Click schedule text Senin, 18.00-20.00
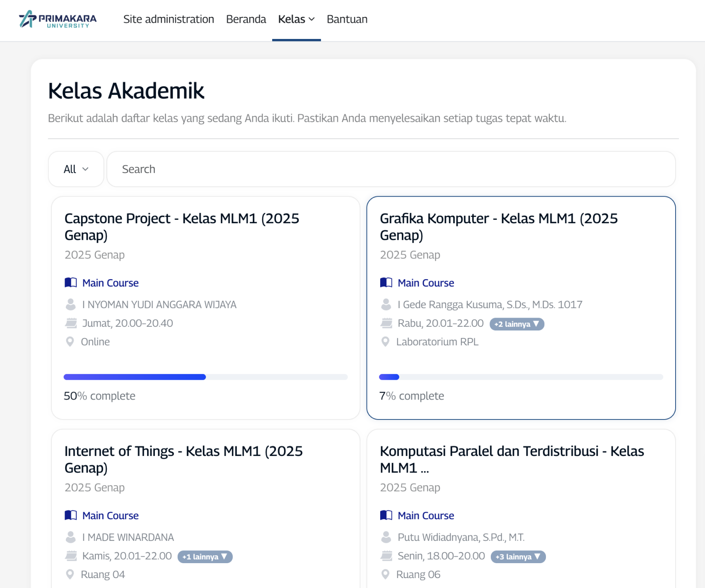 (x=441, y=556)
